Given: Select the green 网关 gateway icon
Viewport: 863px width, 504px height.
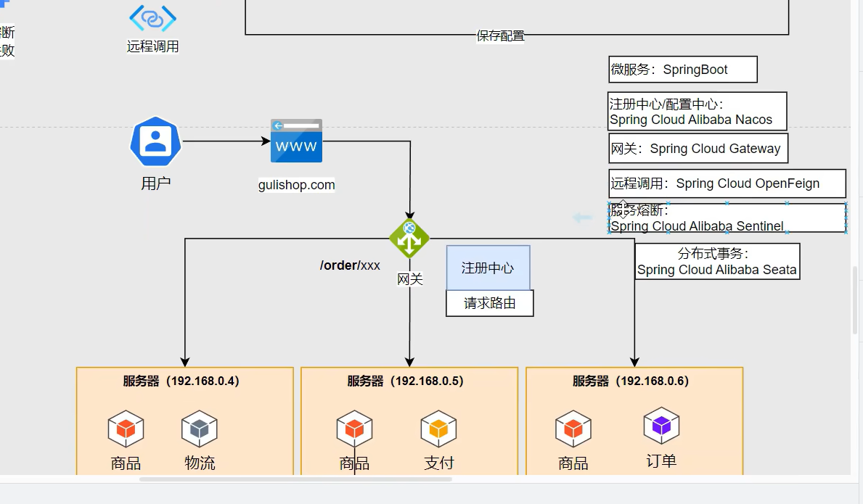Looking at the screenshot, I should coord(409,239).
